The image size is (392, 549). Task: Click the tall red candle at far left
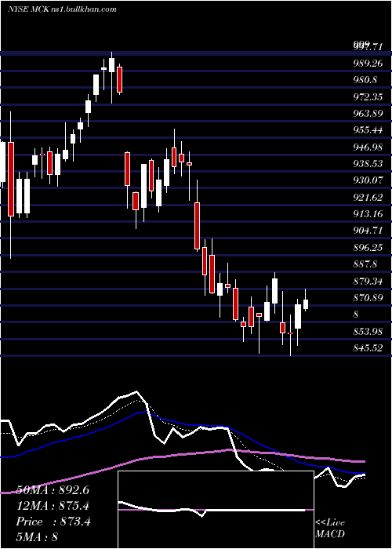pyautogui.click(x=11, y=179)
